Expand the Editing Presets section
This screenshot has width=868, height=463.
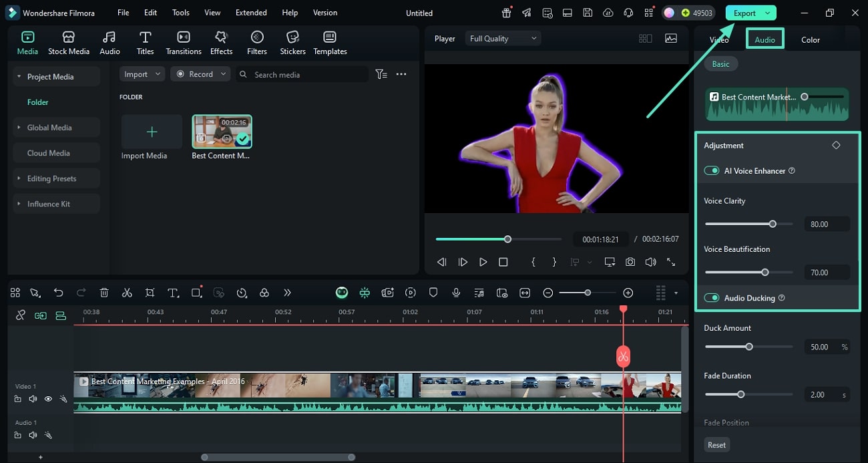[x=19, y=178]
